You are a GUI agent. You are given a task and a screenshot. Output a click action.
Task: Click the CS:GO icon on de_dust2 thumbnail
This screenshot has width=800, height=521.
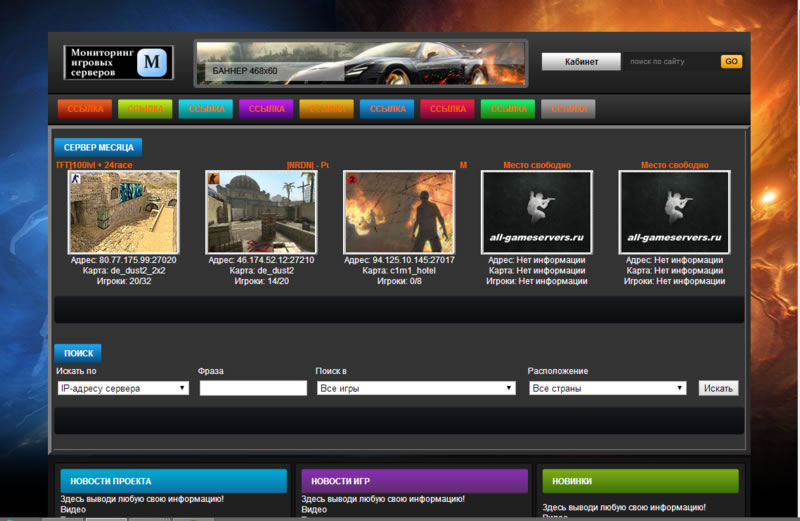tap(213, 179)
